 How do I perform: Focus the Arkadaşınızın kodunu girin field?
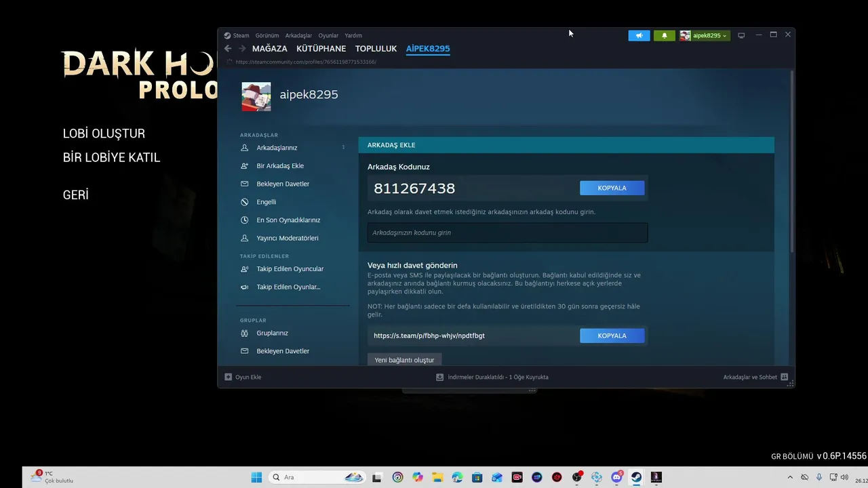(x=507, y=232)
